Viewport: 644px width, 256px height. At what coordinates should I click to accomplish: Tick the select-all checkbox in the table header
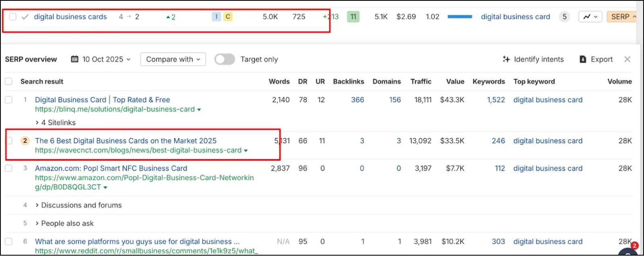(8, 82)
